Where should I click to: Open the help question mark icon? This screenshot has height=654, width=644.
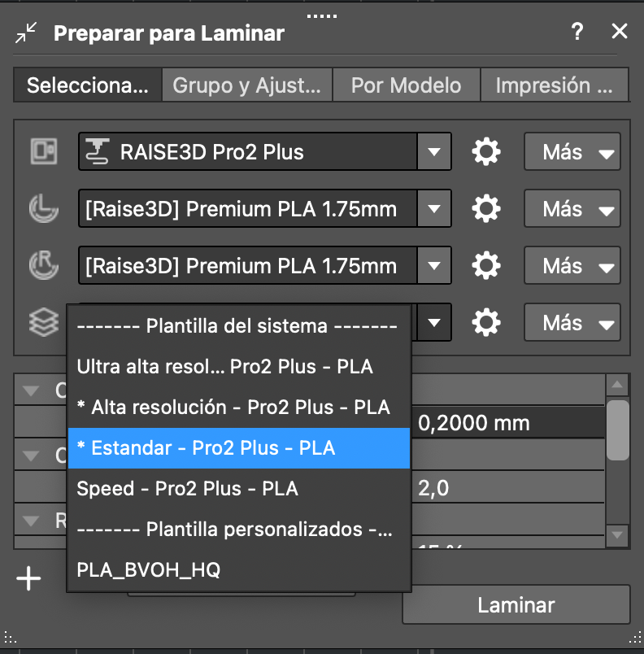point(577,33)
